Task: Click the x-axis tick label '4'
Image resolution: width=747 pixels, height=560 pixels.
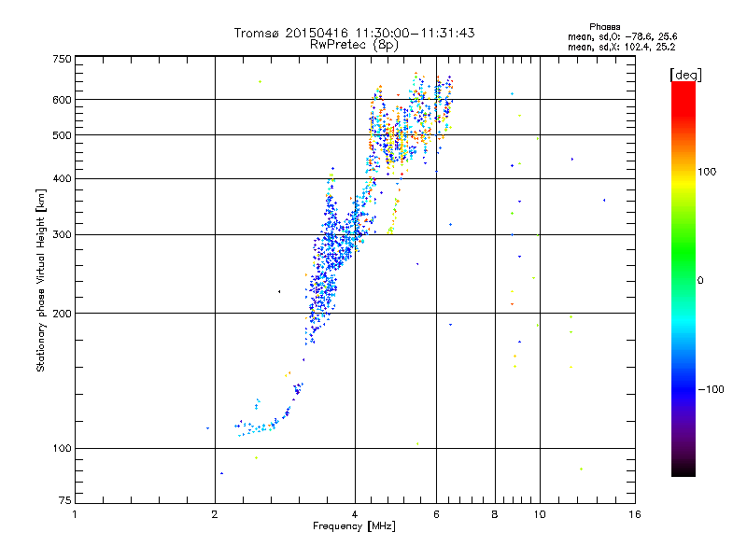Action: pyautogui.click(x=355, y=514)
